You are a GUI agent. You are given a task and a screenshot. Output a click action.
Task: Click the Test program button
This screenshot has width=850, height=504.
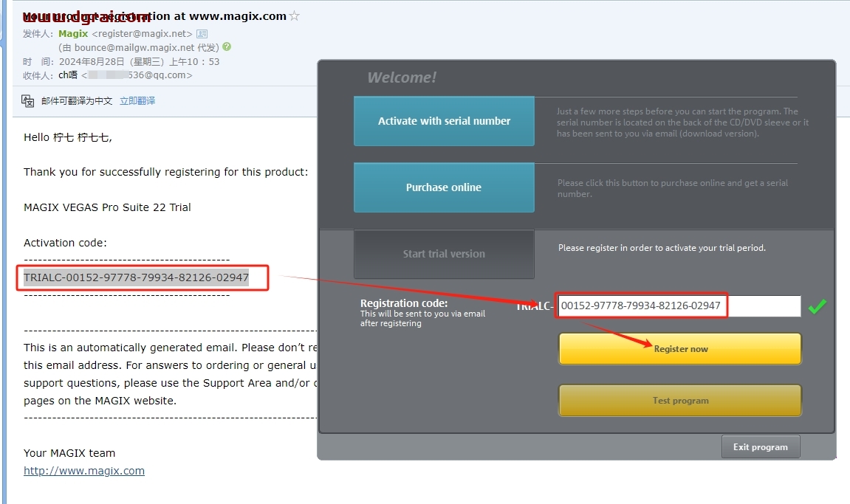coord(680,401)
